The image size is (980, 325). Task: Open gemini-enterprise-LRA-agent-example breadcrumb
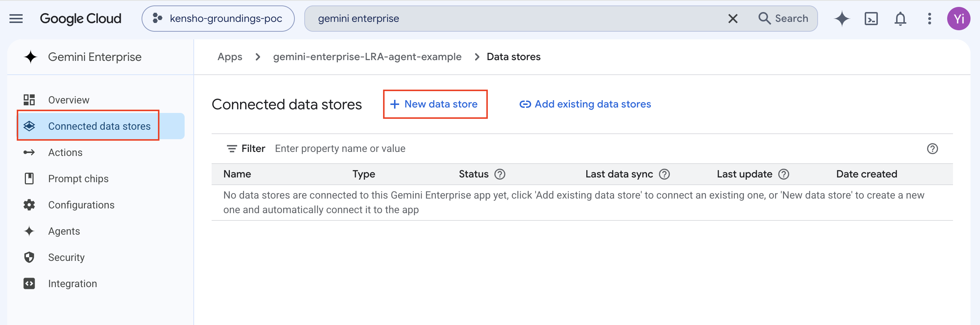pos(367,56)
